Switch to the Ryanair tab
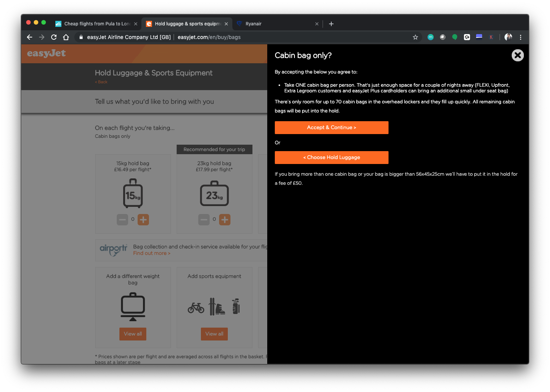The width and height of the screenshot is (550, 392). point(277,24)
